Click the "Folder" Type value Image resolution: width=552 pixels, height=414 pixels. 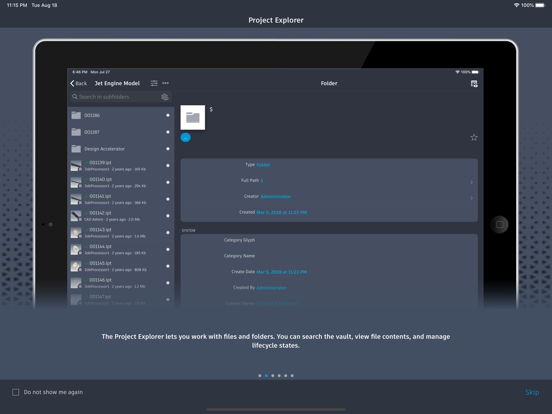tap(263, 165)
